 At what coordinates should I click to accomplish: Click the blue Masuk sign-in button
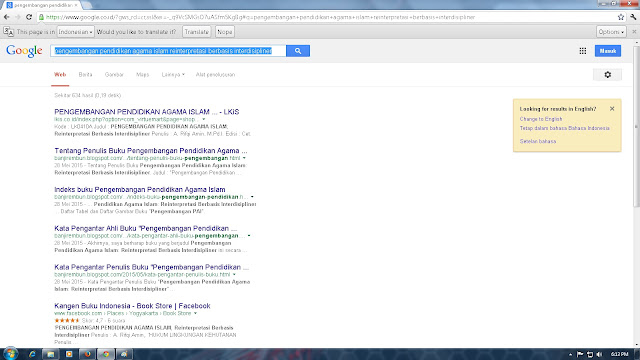click(x=608, y=51)
